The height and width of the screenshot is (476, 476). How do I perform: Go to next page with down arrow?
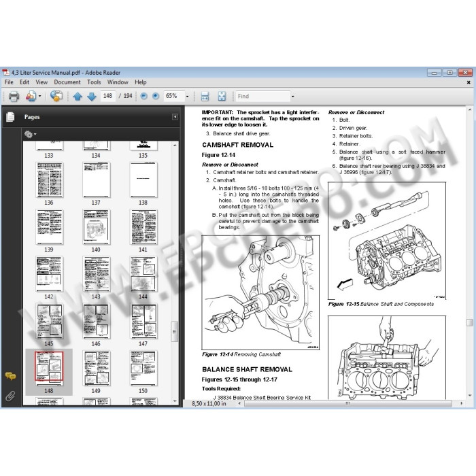92,97
